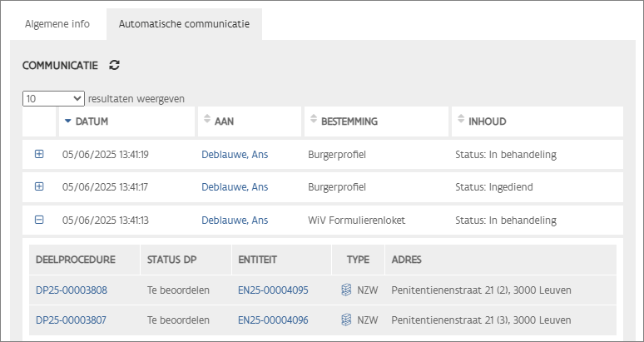Sort by the Bestemming column
Viewport: 644px width, 342px height.
point(349,121)
